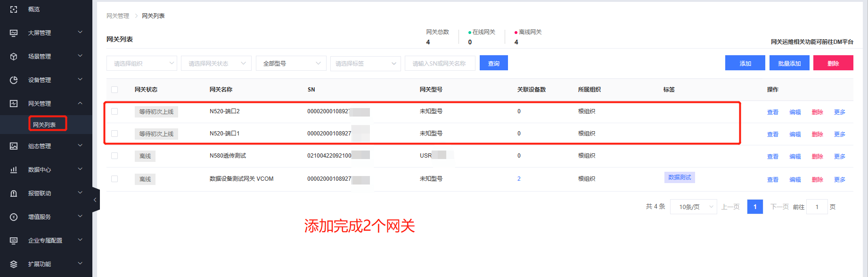
Task: Click the 场景管理 cube icon
Action: pos(14,57)
